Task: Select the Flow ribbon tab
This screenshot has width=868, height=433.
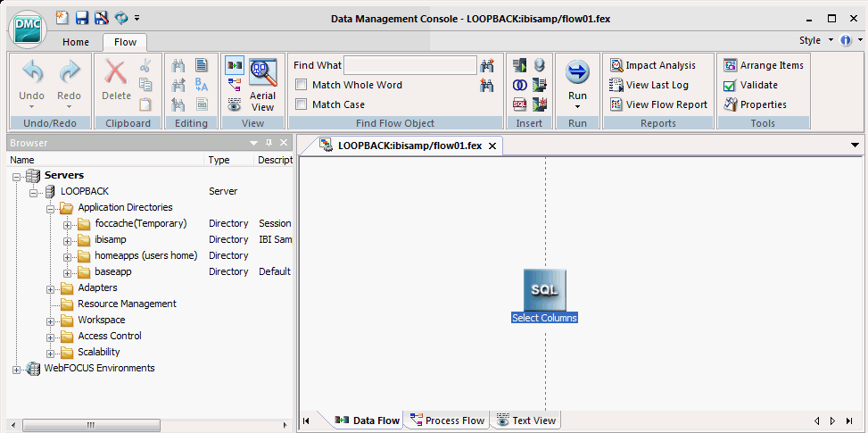Action: coord(125,42)
